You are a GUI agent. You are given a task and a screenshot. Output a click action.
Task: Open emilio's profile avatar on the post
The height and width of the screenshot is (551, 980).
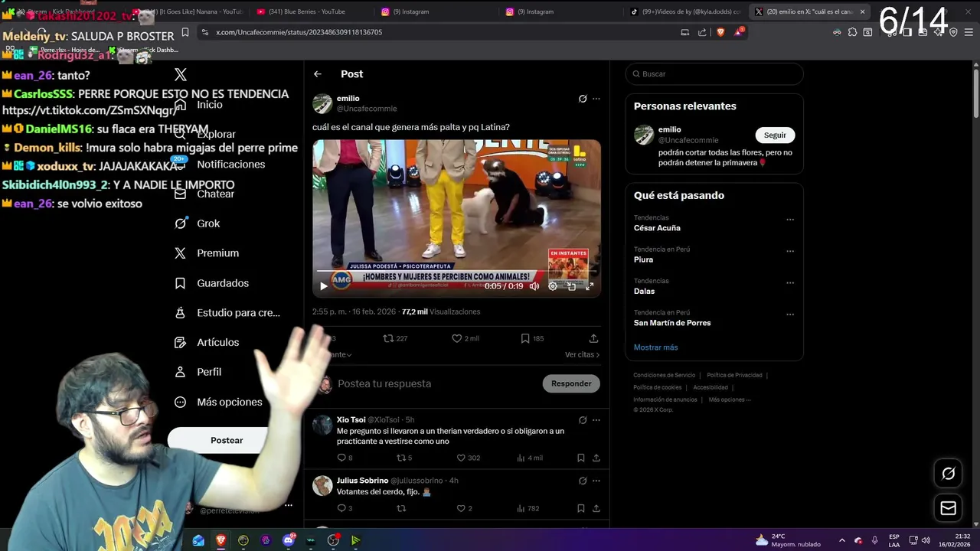322,103
